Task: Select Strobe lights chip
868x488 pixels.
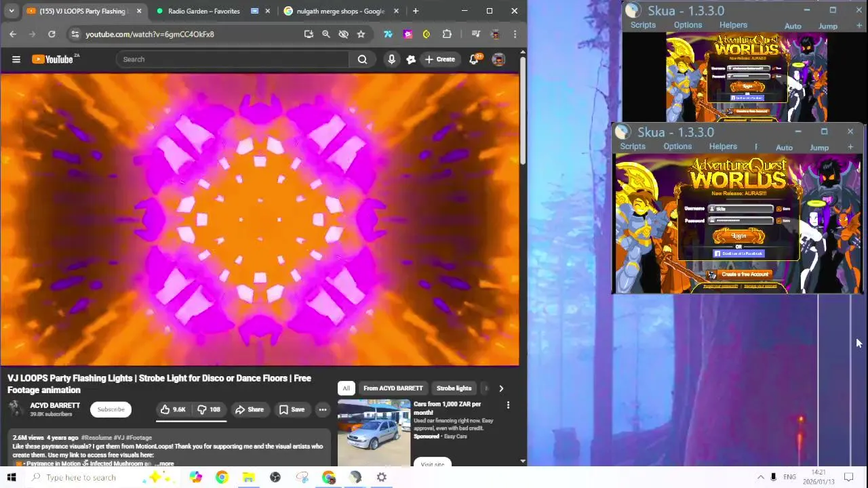Action: click(x=454, y=388)
